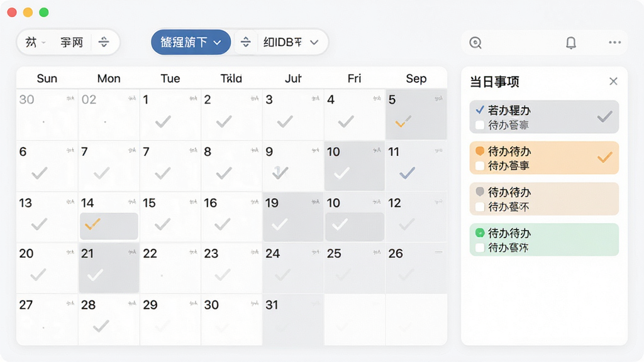Click the Fri column header
This screenshot has height=362, width=644.
(354, 79)
